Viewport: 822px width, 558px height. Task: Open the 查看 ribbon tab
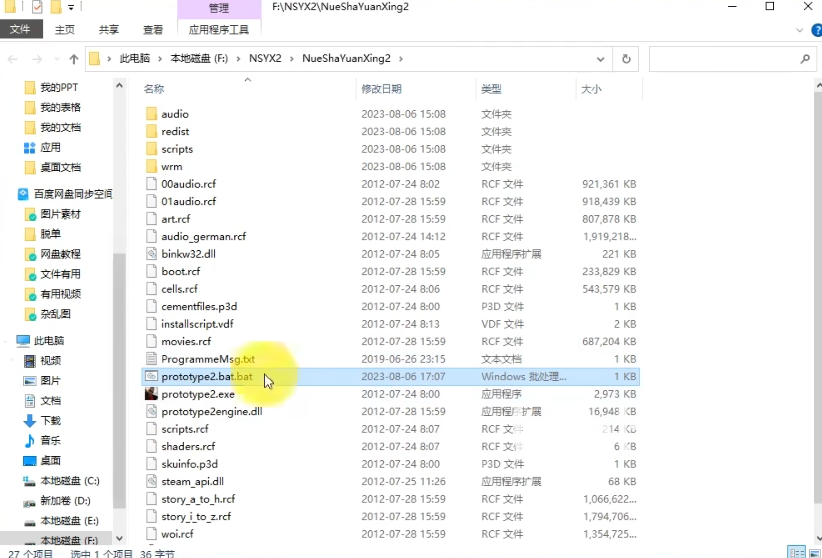[153, 30]
